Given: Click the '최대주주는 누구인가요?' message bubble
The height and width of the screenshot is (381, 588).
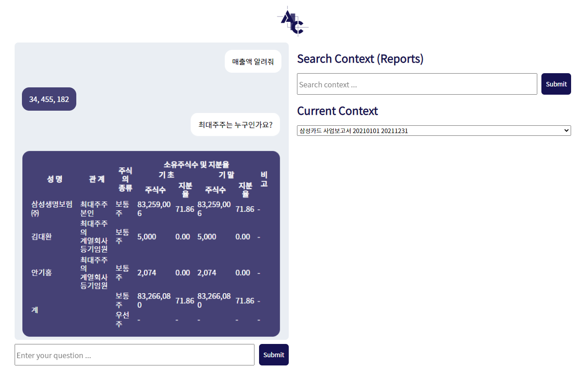Looking at the screenshot, I should 235,124.
